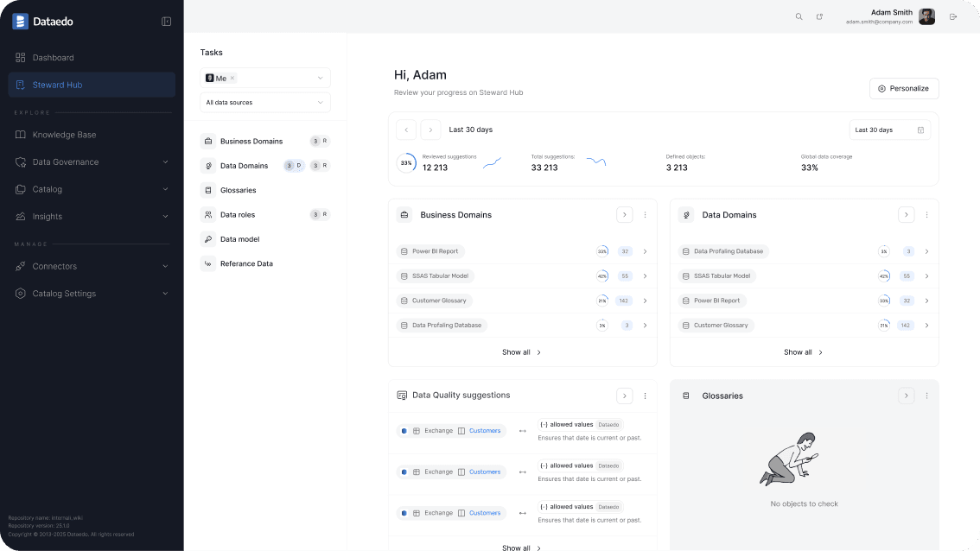Click the Personalize button
This screenshot has height=551, width=980.
click(x=904, y=88)
